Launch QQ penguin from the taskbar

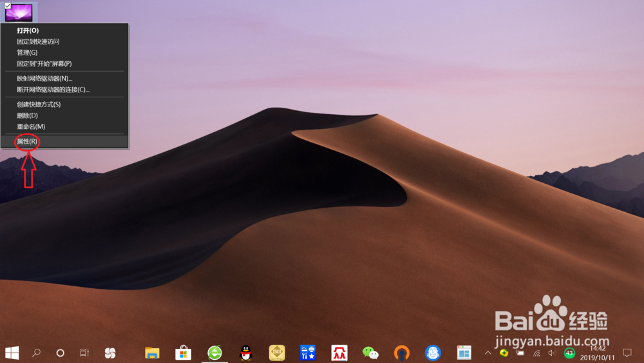pyautogui.click(x=245, y=353)
